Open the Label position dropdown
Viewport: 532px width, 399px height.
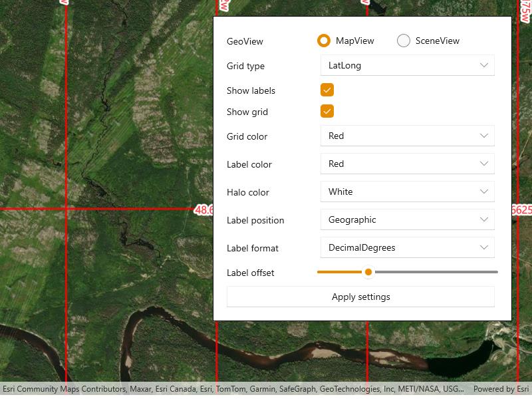point(407,219)
